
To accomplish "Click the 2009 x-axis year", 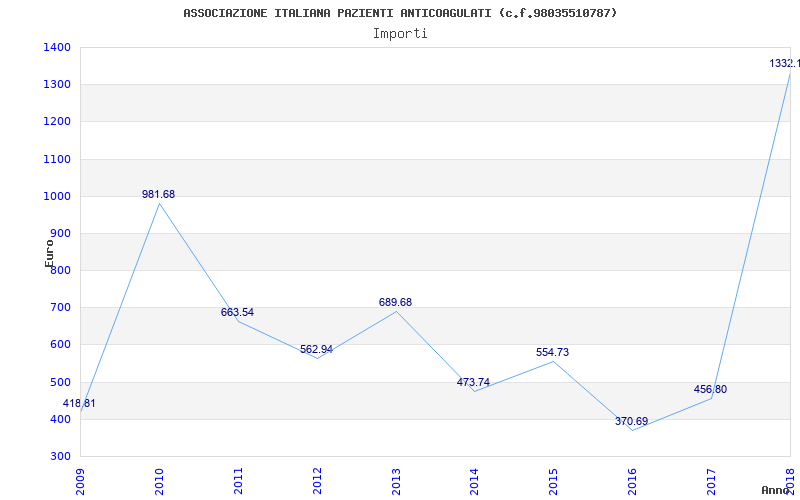I will pyautogui.click(x=80, y=481).
